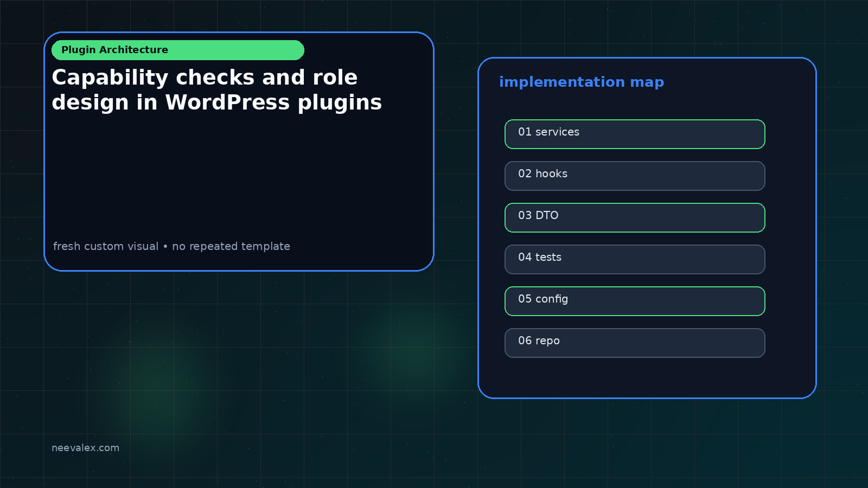The image size is (868, 488).
Task: Select the '02 hooks' item
Action: tap(635, 176)
